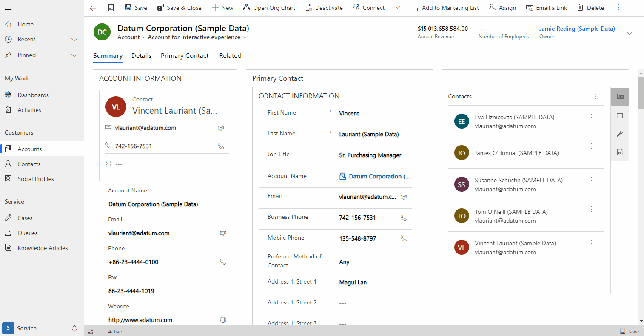Click the Deactivate icon in the command bar
The image size is (644, 336).
coord(308,7)
